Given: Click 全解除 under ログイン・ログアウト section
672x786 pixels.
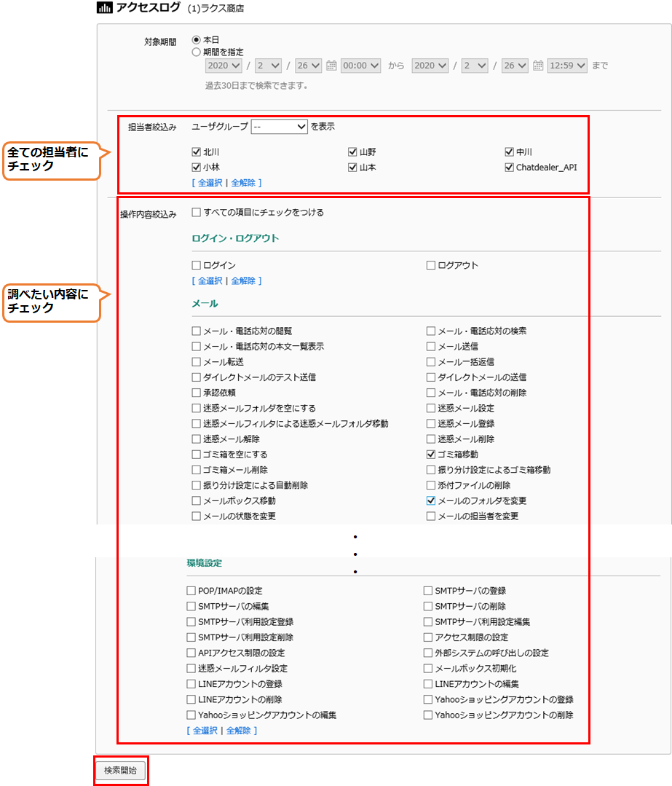Looking at the screenshot, I should 243,280.
